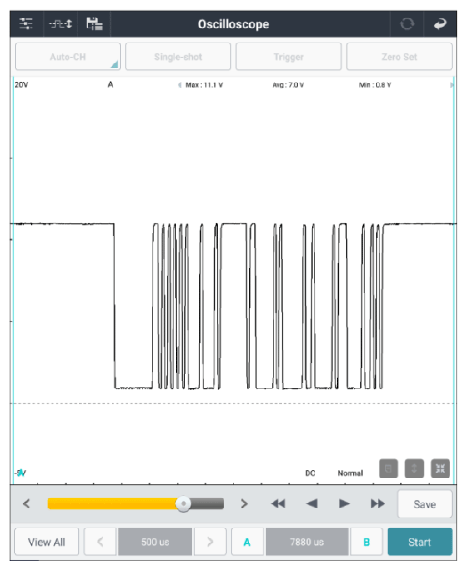
Task: Click the yellow playback slider handle
Action: tap(183, 504)
